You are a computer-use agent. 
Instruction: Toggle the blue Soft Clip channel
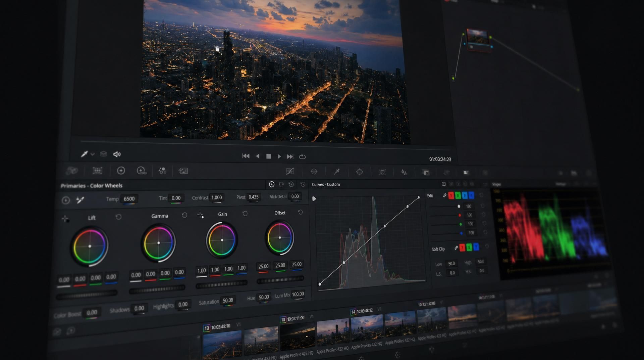(x=476, y=247)
